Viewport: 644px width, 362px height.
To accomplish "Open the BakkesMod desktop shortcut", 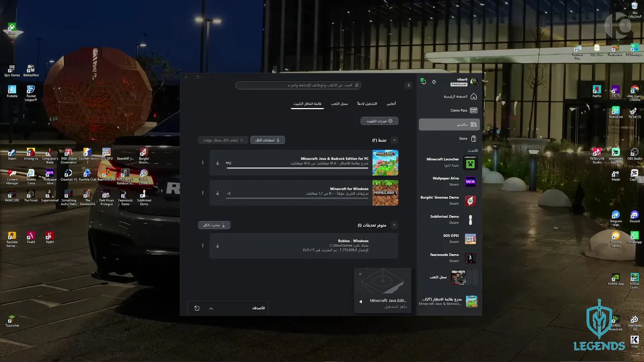I will pos(31,71).
